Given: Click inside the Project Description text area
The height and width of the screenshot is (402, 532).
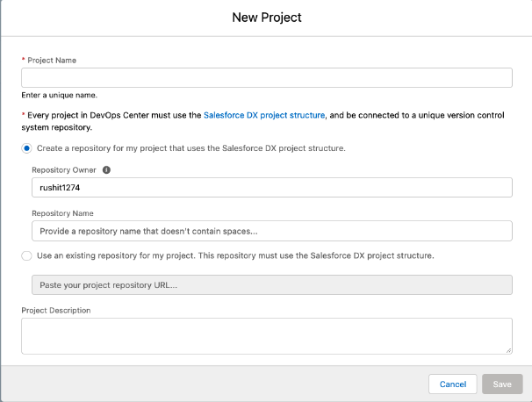Looking at the screenshot, I should coord(267,336).
